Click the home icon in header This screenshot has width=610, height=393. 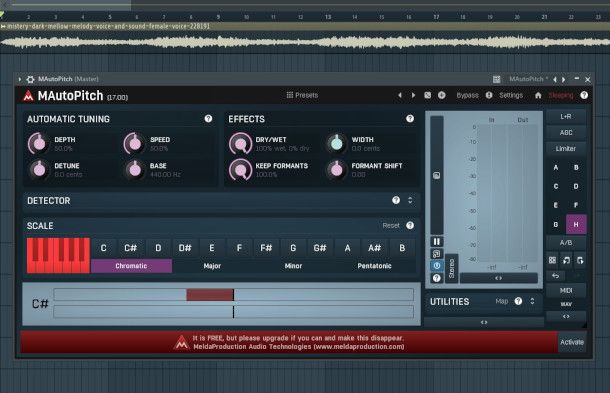pyautogui.click(x=538, y=95)
